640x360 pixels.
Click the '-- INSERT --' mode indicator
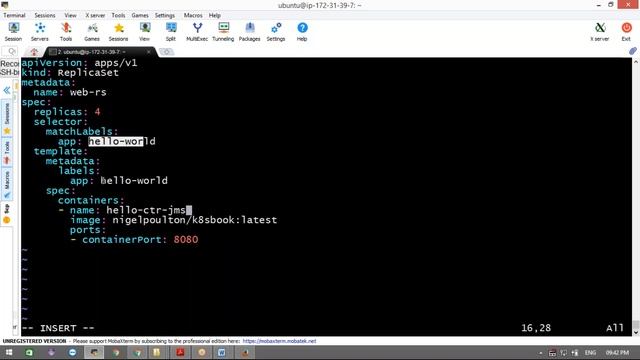[58, 328]
